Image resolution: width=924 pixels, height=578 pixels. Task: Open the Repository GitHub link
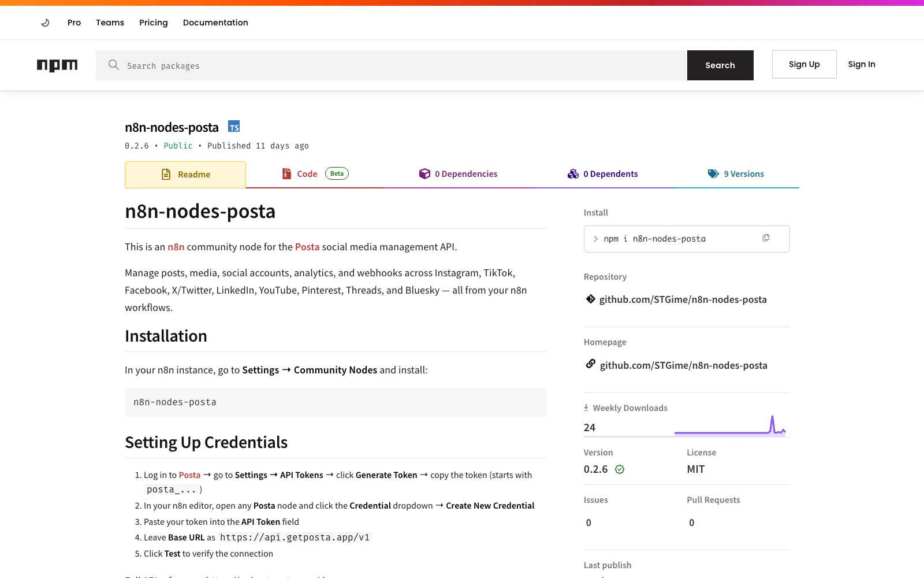point(683,299)
